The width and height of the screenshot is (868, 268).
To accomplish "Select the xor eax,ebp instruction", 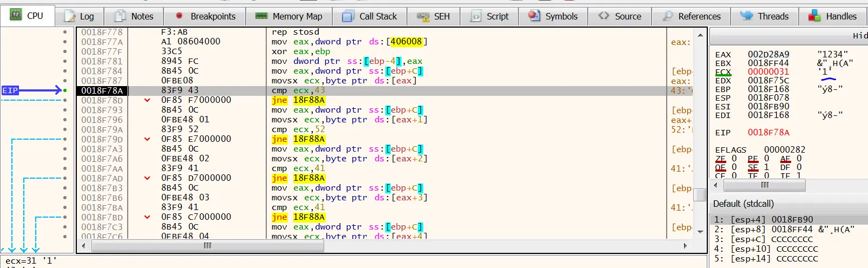I will point(301,51).
